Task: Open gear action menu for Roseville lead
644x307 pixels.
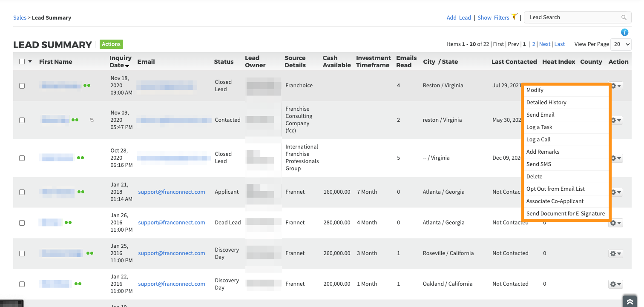Action: pyautogui.click(x=615, y=253)
